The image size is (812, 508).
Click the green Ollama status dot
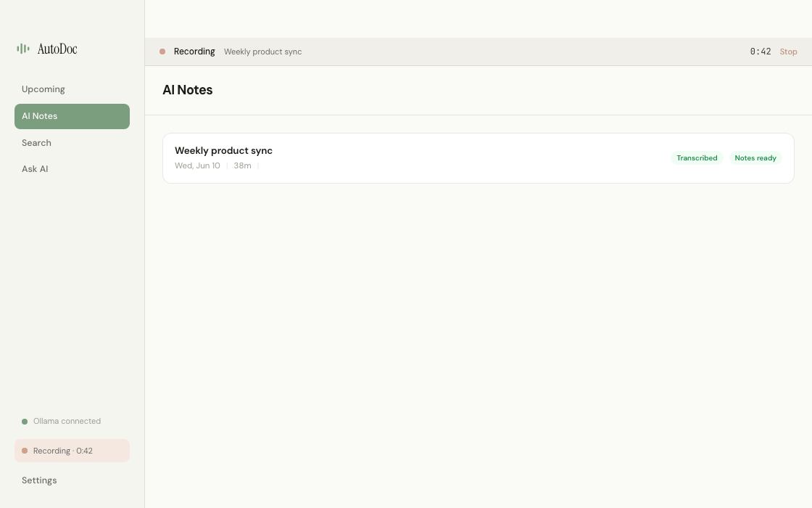click(25, 422)
